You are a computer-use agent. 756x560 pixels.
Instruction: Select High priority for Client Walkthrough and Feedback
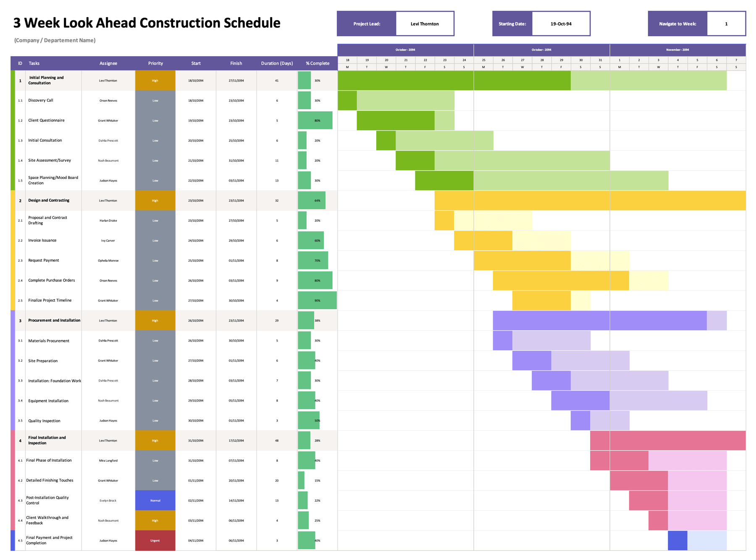pyautogui.click(x=155, y=521)
